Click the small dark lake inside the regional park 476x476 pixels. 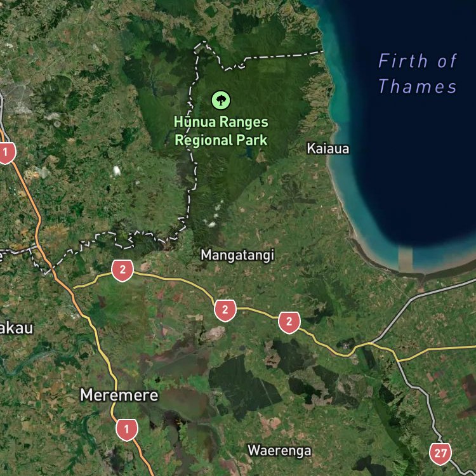pyautogui.click(x=249, y=153)
